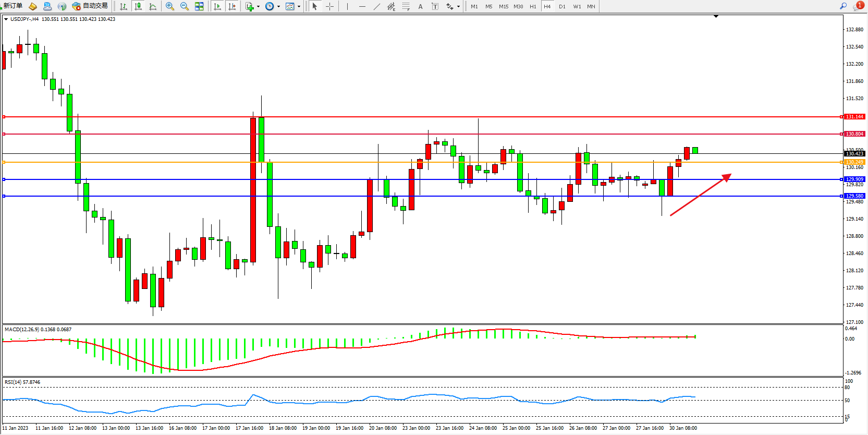This screenshot has height=435, width=868.
Task: Select the Fibonacci retracement tool
Action: tap(406, 6)
